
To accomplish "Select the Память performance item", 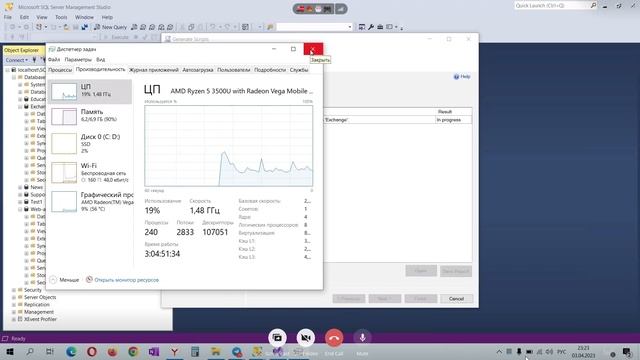I will (90, 116).
